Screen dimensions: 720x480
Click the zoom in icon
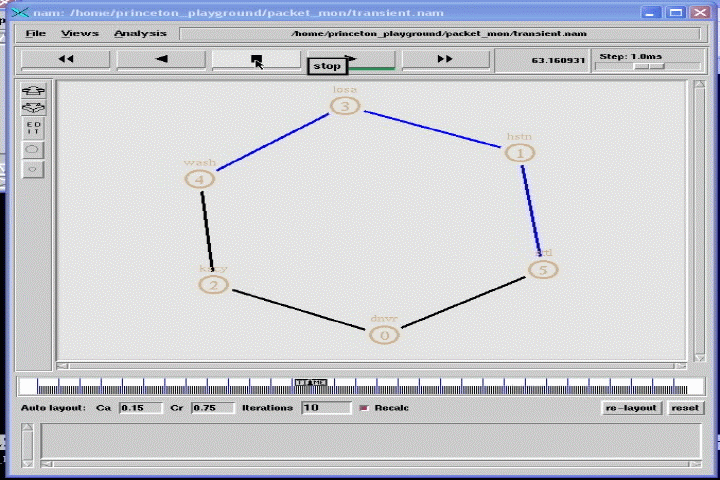pos(34,91)
